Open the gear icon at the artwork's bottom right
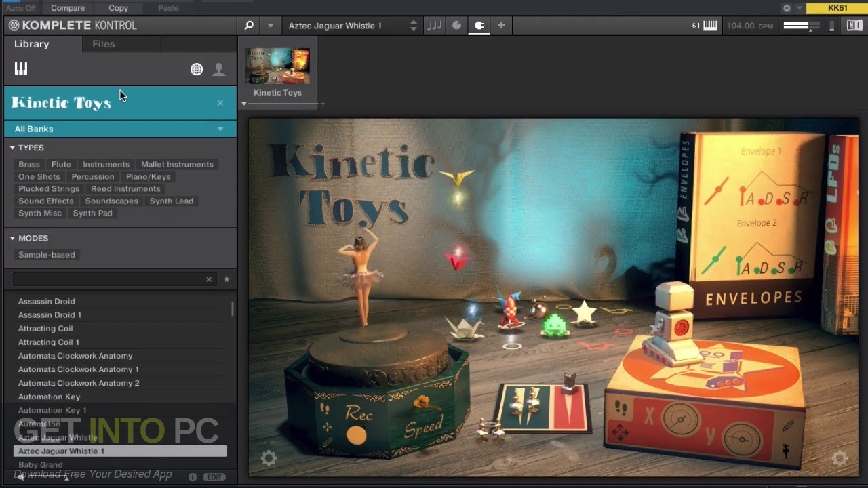868x488 pixels. point(840,459)
